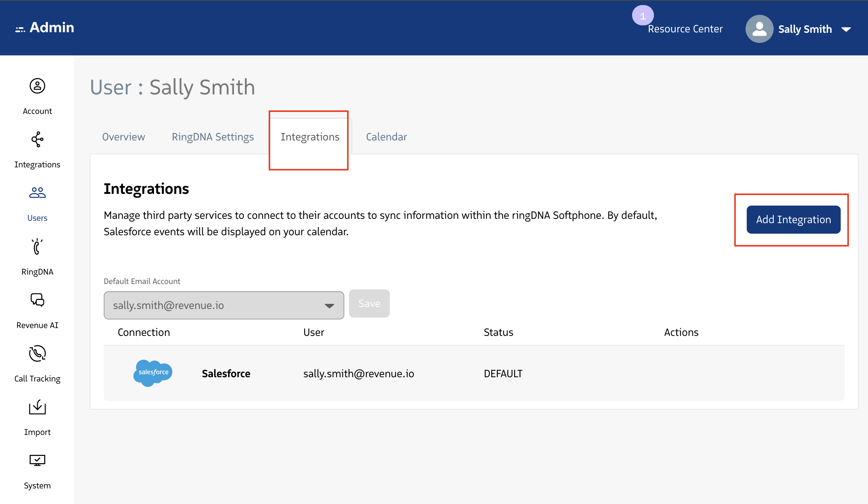The height and width of the screenshot is (504, 868).
Task: Open the Import download icon
Action: click(37, 407)
